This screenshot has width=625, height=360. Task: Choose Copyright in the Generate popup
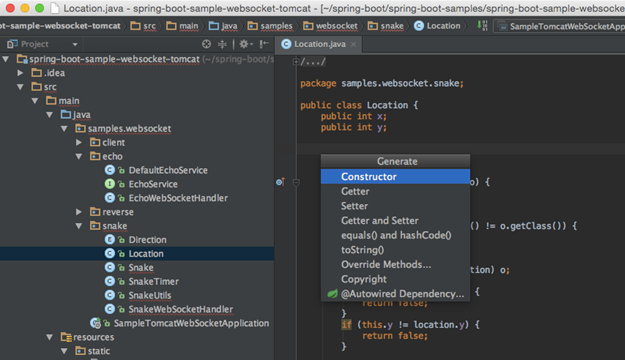395,279
